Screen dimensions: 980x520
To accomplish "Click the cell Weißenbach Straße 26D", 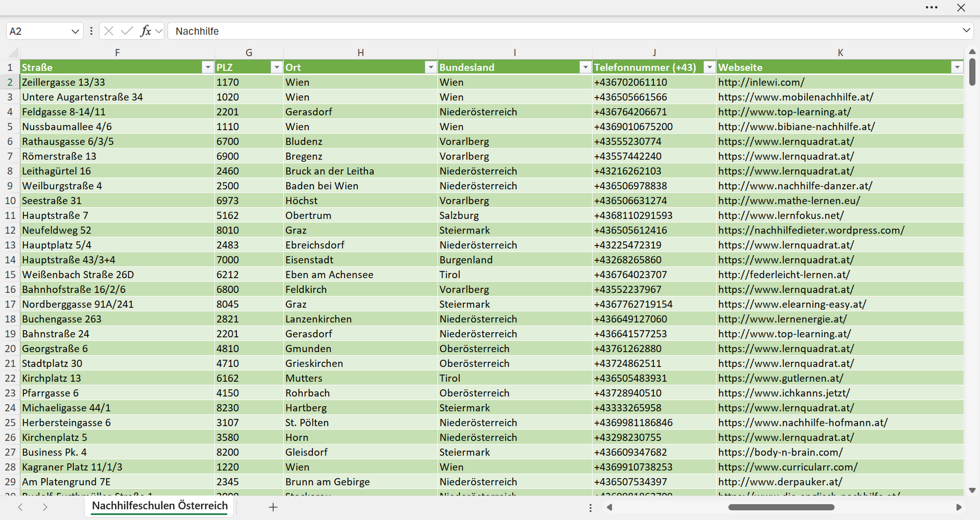I will tap(117, 275).
